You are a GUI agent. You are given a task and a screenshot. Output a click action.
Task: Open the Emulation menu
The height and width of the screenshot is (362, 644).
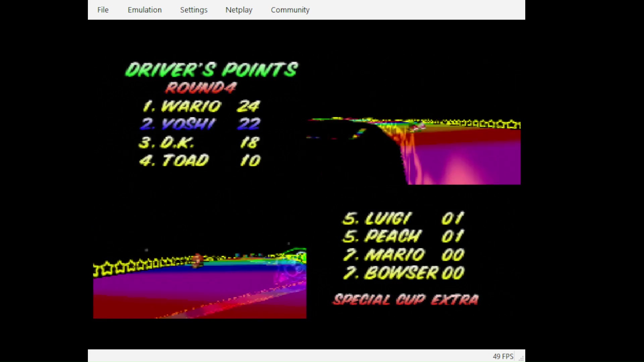[145, 10]
